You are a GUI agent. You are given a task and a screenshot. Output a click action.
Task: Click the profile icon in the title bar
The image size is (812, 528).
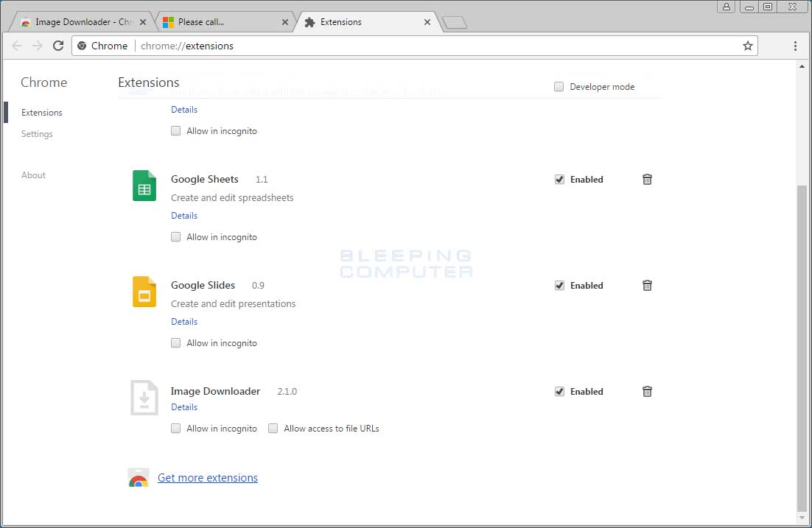[x=726, y=7]
